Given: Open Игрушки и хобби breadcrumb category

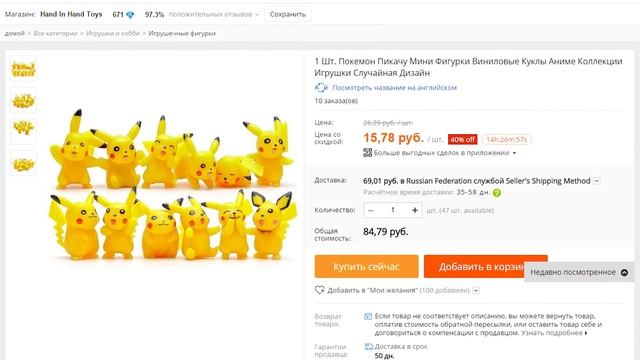Looking at the screenshot, I should pyautogui.click(x=113, y=33).
